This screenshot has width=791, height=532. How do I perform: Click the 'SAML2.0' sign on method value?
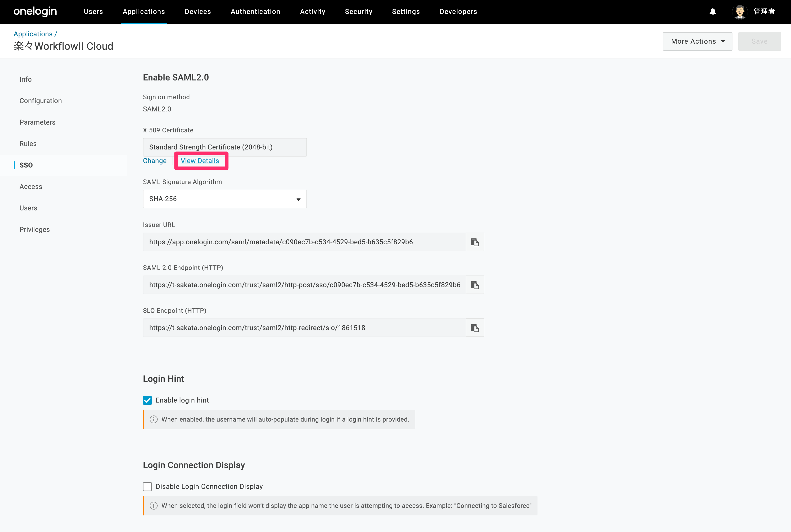(x=157, y=109)
